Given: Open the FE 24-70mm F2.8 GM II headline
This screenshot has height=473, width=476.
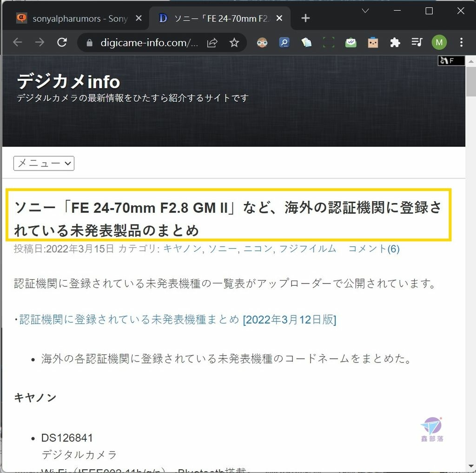Looking at the screenshot, I should tap(228, 219).
